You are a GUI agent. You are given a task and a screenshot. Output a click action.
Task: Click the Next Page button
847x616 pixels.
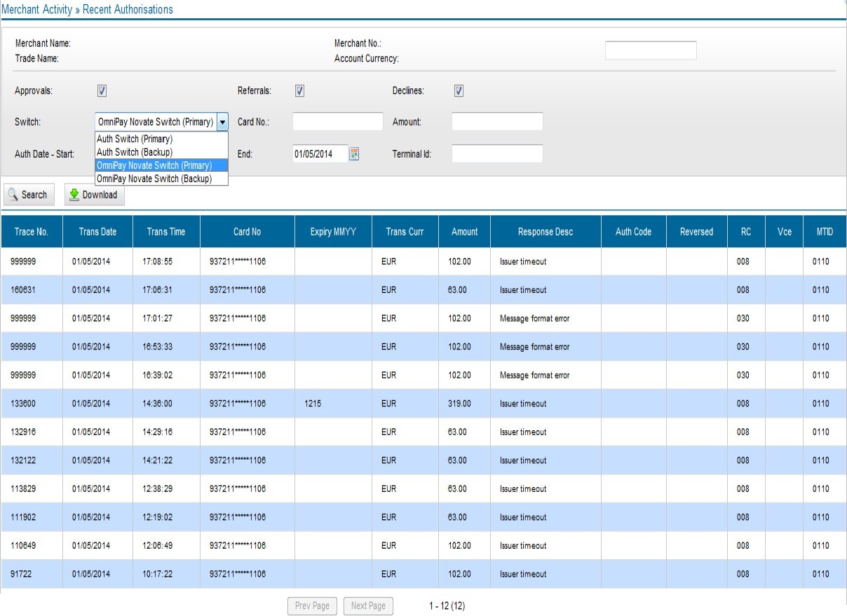pos(367,605)
